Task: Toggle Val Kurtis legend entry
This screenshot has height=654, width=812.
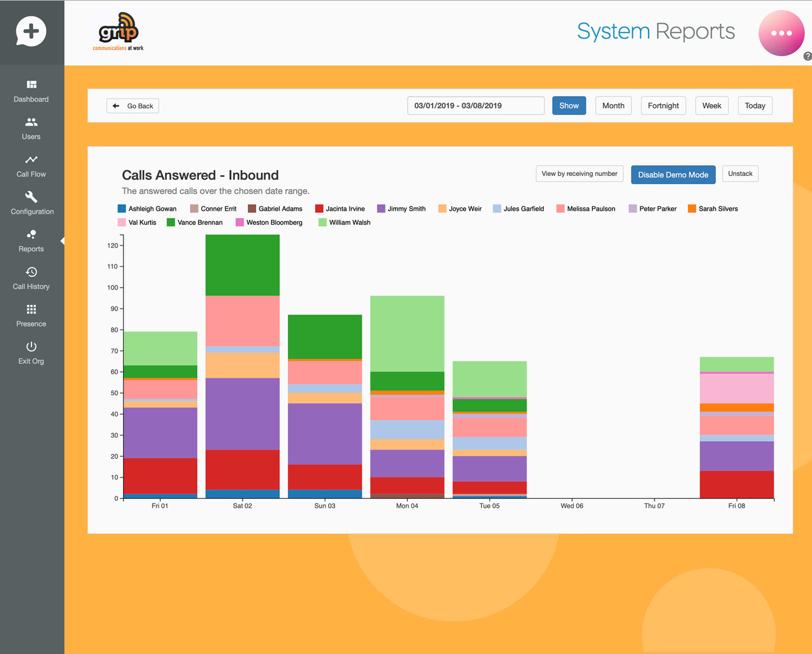Action: pyautogui.click(x=137, y=222)
